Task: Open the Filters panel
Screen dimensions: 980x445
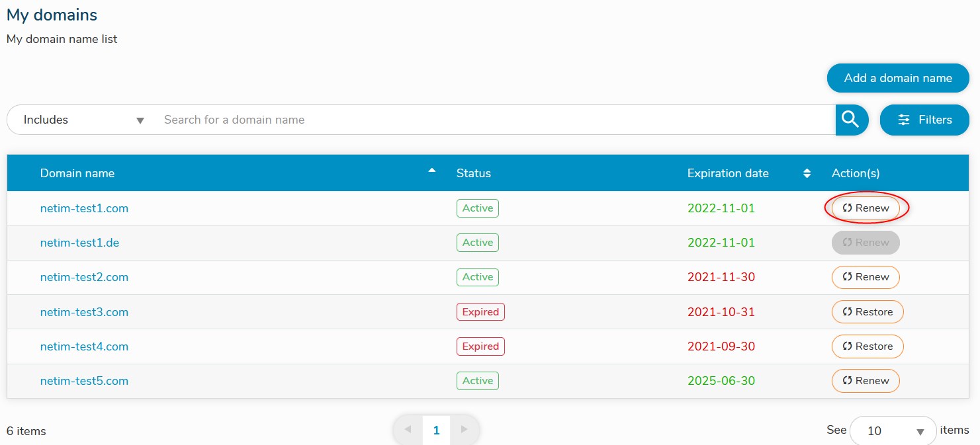Action: coord(924,120)
